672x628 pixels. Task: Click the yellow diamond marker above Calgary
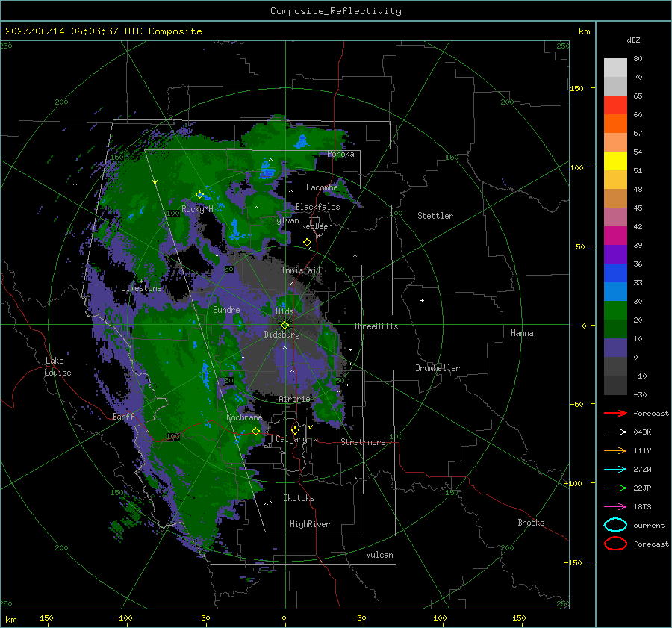tap(295, 430)
